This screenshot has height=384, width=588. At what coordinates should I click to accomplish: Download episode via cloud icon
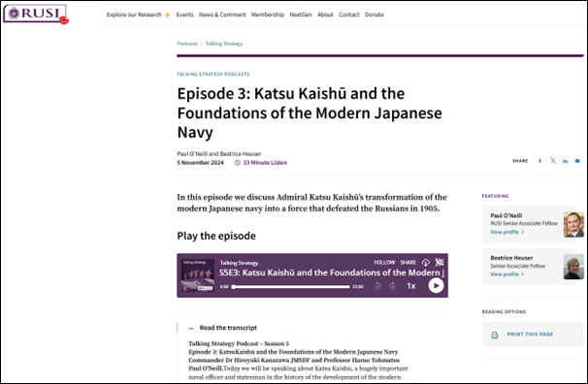(x=425, y=262)
